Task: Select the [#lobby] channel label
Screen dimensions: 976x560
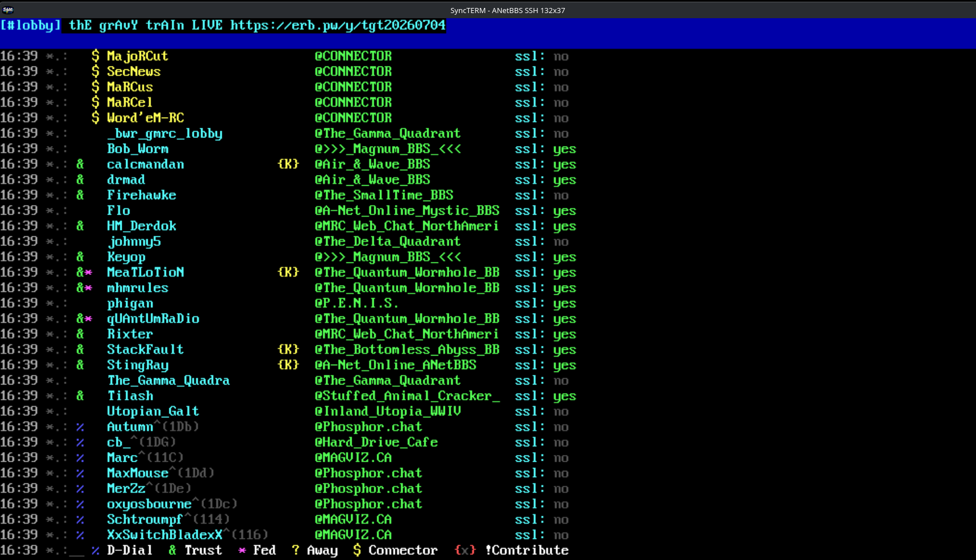Action: tap(31, 26)
